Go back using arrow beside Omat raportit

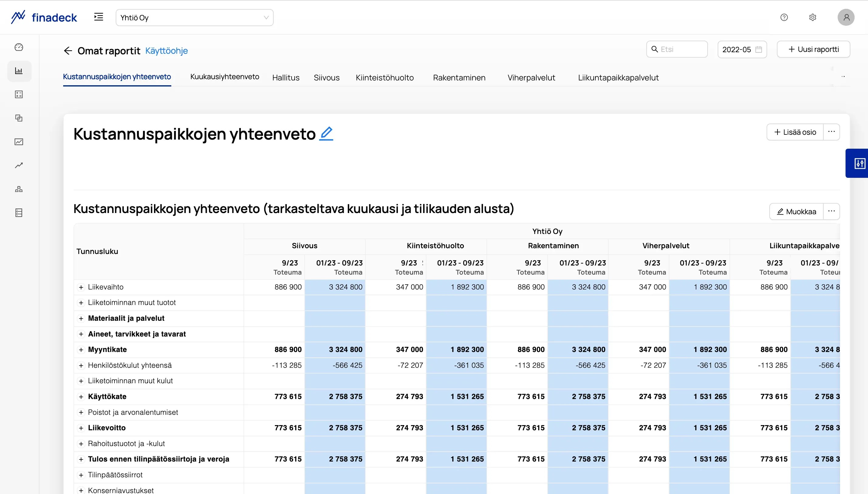point(68,51)
